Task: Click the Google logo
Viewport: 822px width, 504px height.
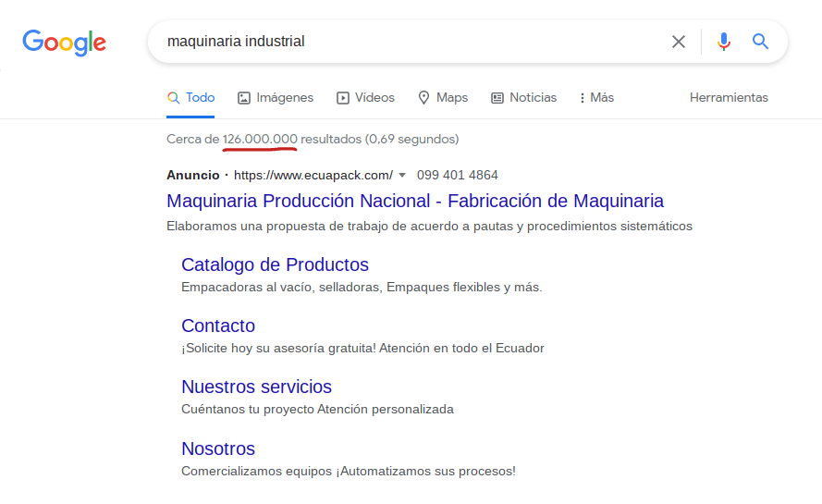Action: point(64,43)
